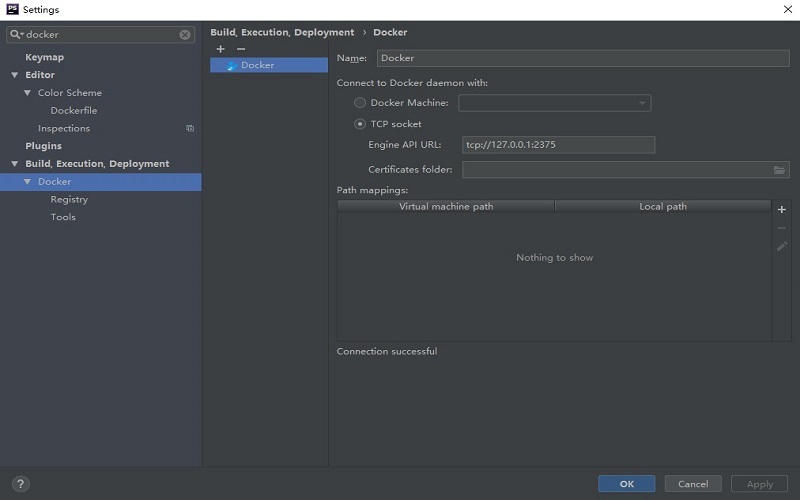Viewport: 800px width, 500px height.
Task: Open the Docker Machine dropdown list
Action: [x=642, y=103]
